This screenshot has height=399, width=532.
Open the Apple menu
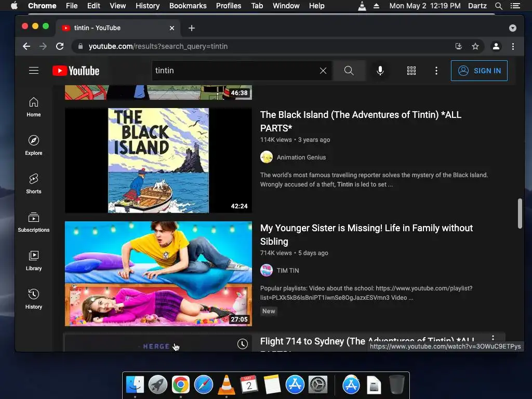(x=14, y=6)
